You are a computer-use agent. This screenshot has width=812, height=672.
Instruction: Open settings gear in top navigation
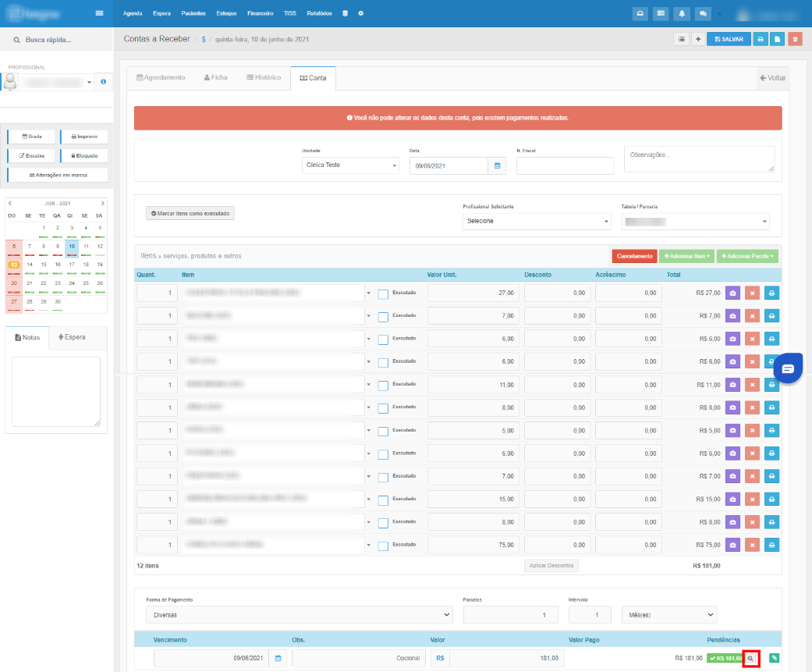tap(361, 13)
